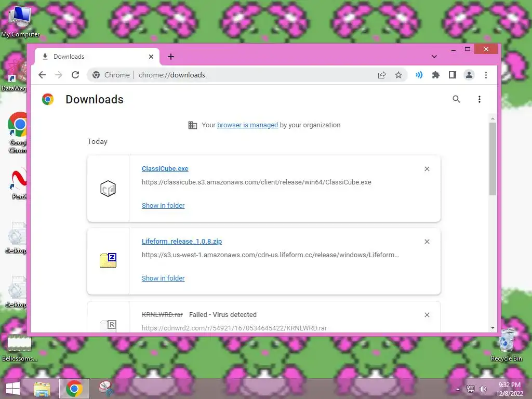This screenshot has width=532, height=399.
Task: Click the Lifeform amazonaws download URL
Action: tap(270, 255)
